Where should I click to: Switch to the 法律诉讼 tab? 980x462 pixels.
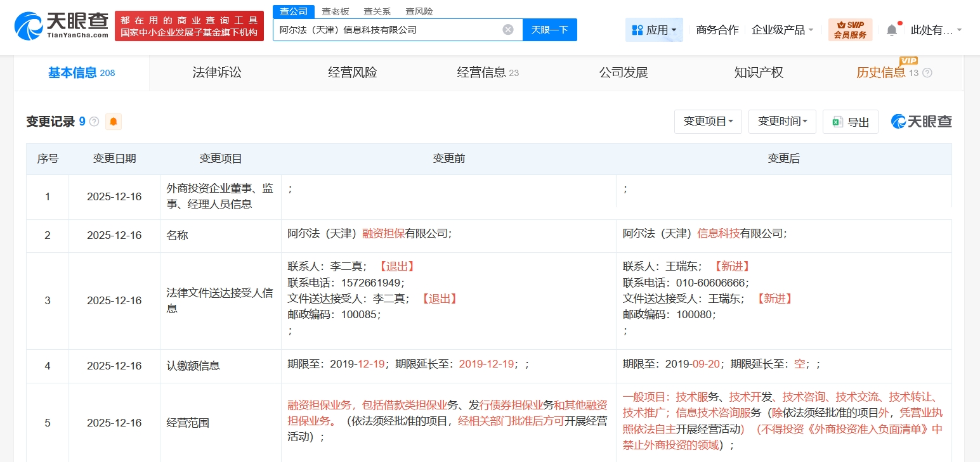click(217, 73)
